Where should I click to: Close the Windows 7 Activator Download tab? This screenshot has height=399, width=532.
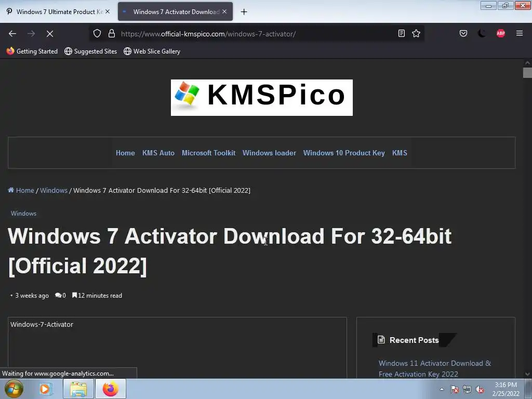click(x=224, y=11)
